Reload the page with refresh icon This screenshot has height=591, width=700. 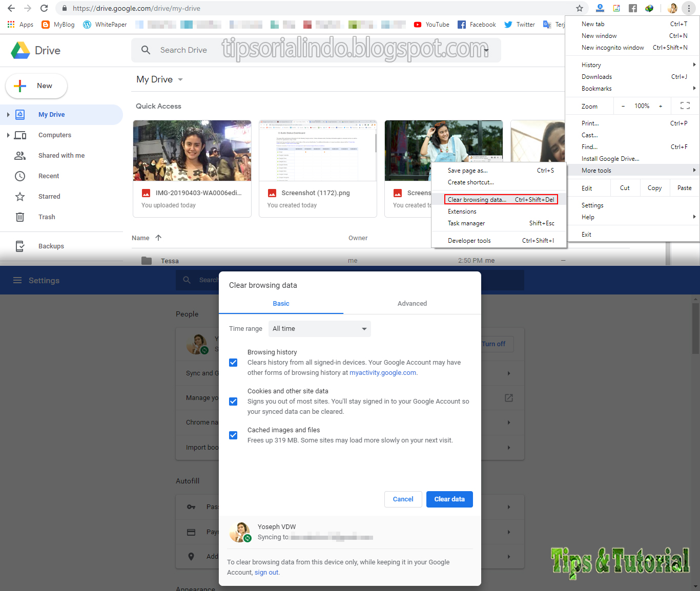coord(44,8)
